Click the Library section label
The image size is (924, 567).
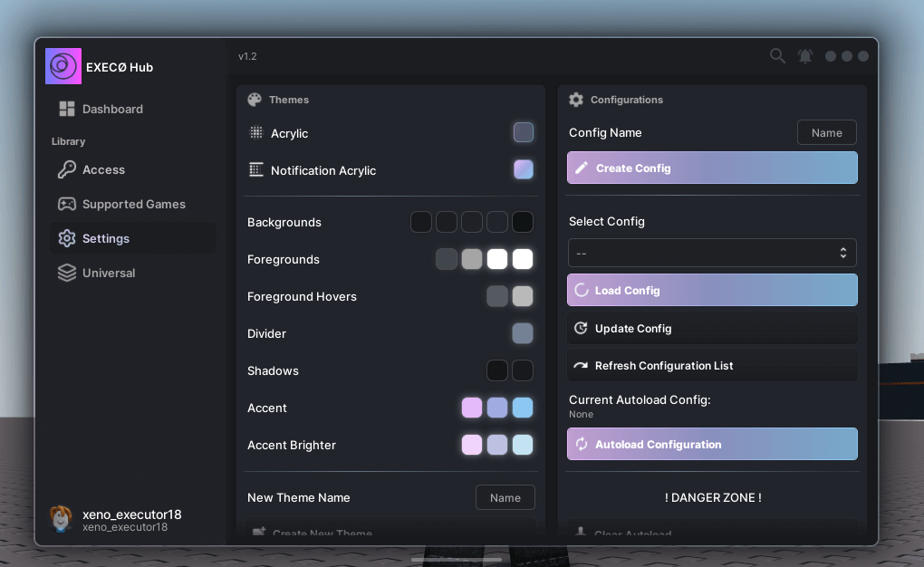pyautogui.click(x=68, y=141)
